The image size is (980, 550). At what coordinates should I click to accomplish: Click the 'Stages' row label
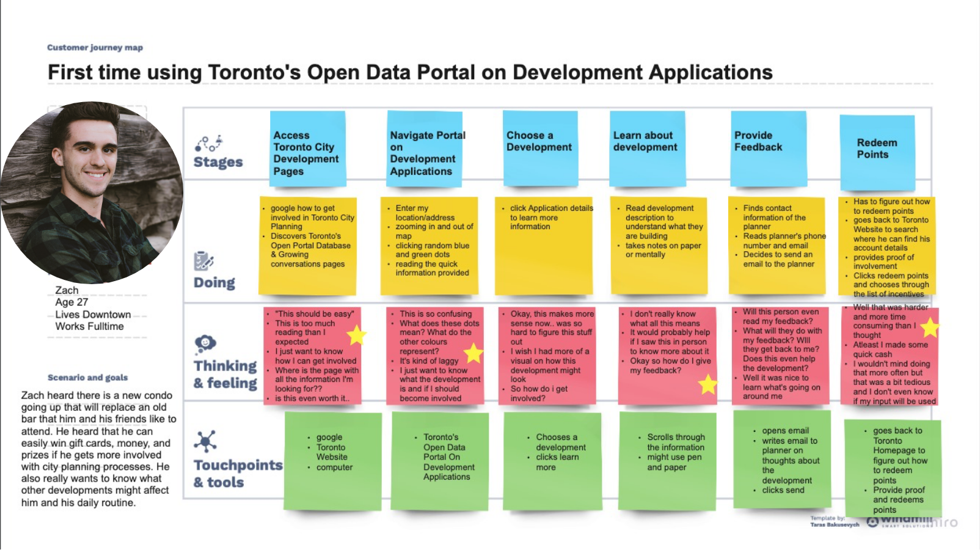pos(218,163)
